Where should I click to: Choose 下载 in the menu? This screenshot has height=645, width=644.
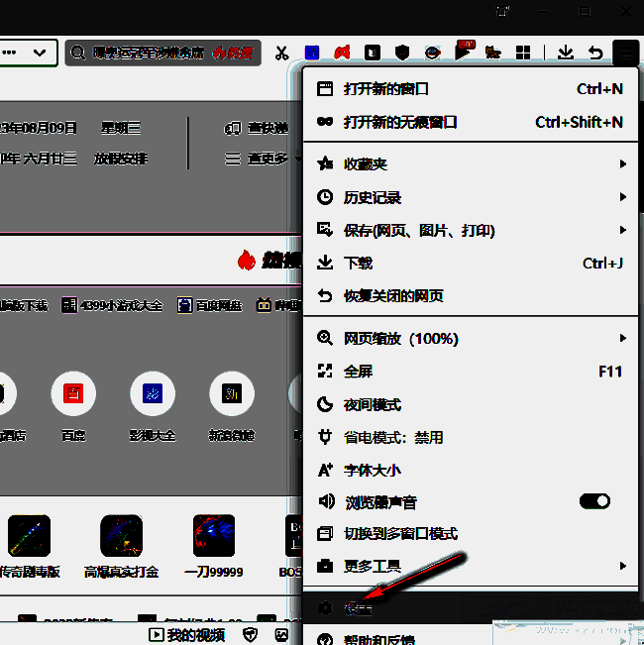471,263
